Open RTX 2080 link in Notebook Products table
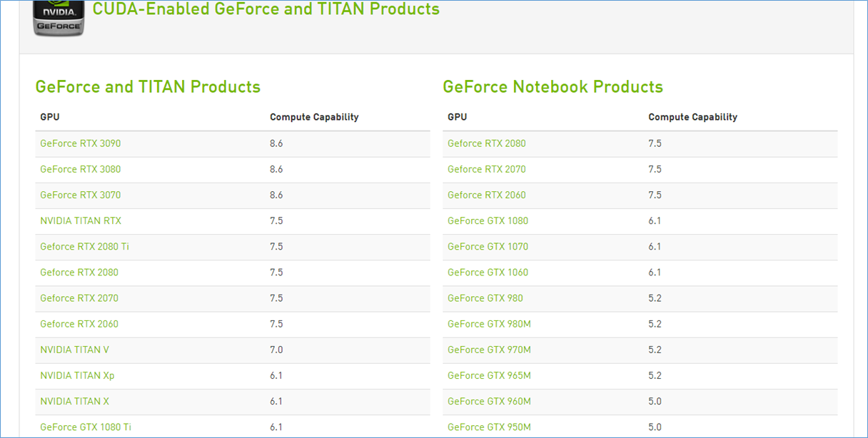 (x=487, y=143)
